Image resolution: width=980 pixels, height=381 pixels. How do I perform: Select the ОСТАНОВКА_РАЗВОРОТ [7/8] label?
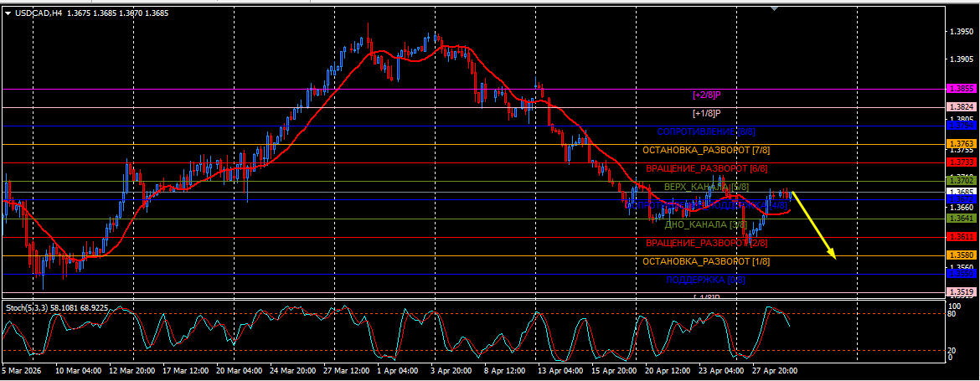[705, 151]
